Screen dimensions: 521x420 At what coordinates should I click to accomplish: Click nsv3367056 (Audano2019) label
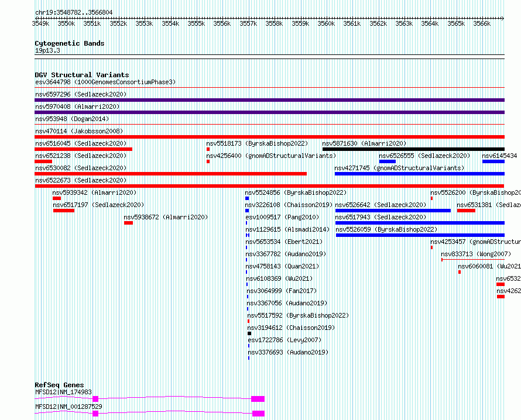287,303
